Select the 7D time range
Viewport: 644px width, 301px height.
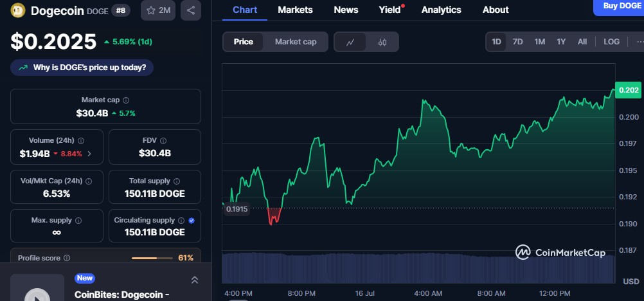tap(517, 42)
